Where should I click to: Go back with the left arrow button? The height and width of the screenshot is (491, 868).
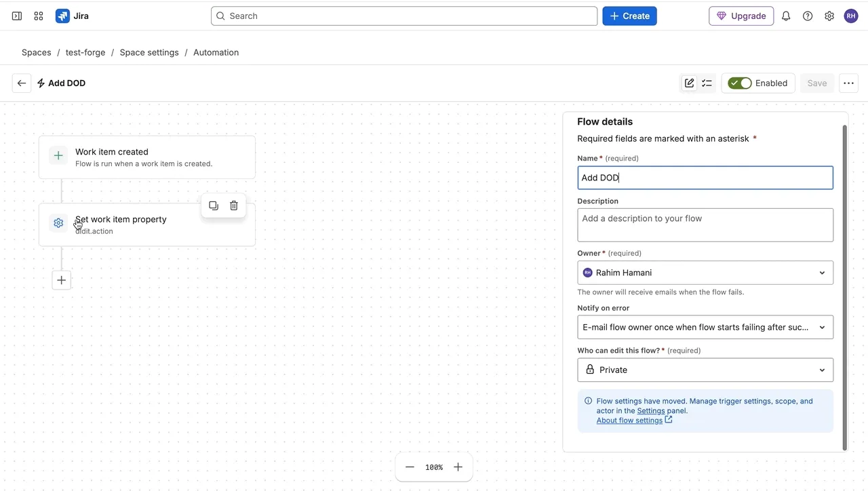point(22,83)
